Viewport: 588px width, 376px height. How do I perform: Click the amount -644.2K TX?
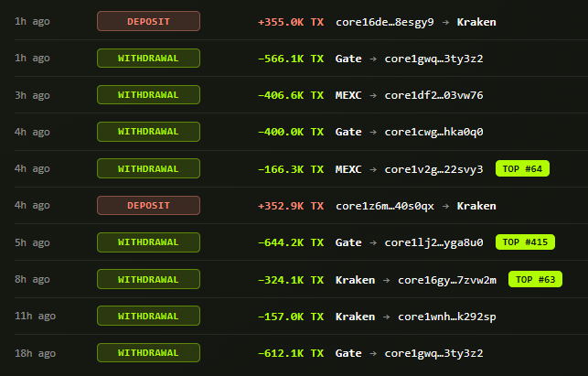pyautogui.click(x=291, y=242)
